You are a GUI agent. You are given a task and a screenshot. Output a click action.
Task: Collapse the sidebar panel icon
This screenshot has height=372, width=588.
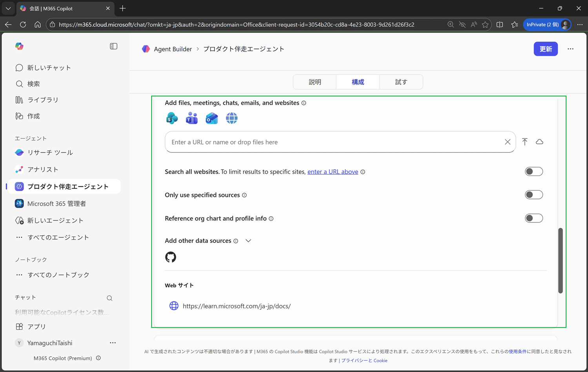click(x=114, y=46)
